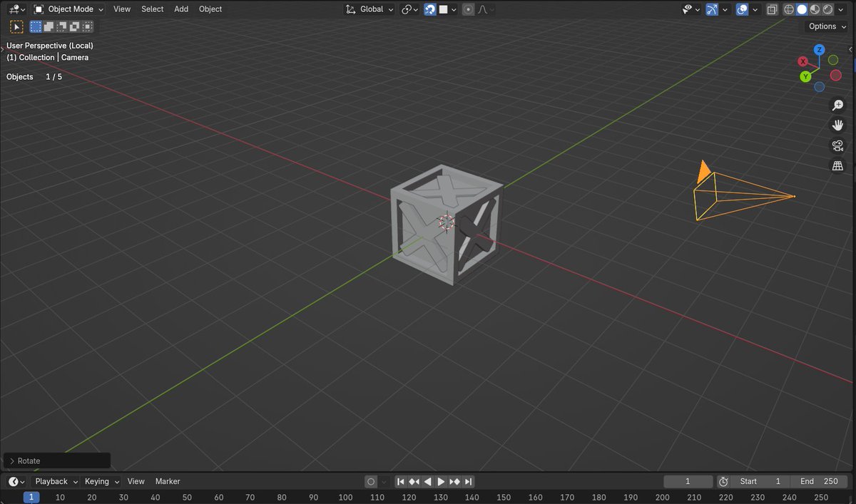The image size is (856, 504).
Task: Select the orange camera object
Action: click(x=742, y=192)
